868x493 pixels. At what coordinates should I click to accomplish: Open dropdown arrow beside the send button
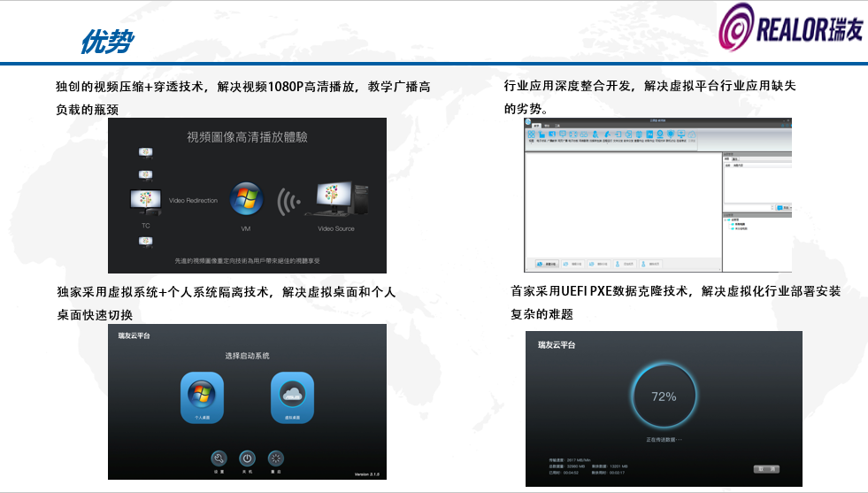tap(789, 207)
